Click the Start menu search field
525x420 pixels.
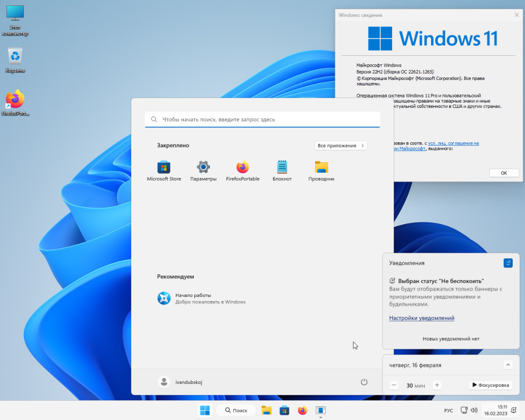click(x=262, y=119)
